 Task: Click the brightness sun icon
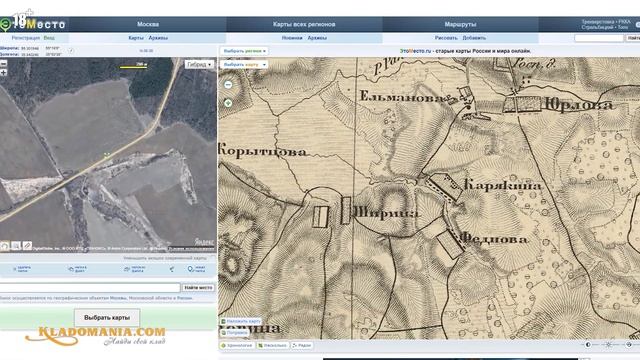(x=608, y=345)
